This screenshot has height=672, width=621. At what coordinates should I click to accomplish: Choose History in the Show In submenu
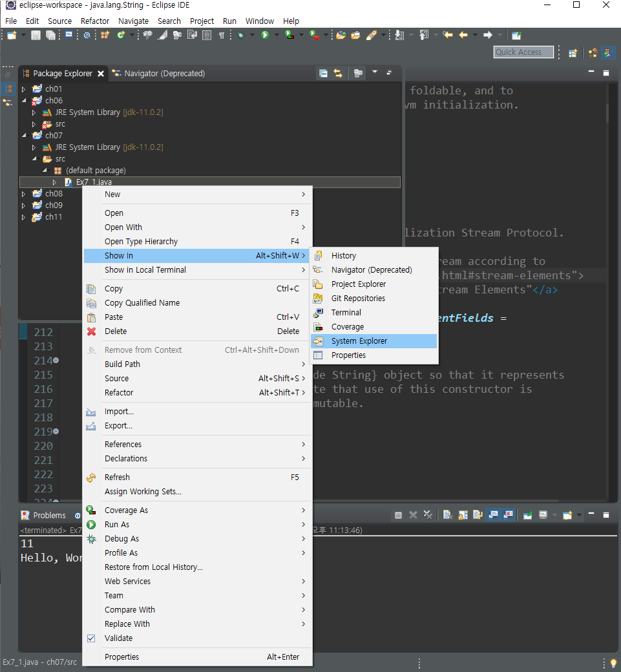[x=374, y=255]
